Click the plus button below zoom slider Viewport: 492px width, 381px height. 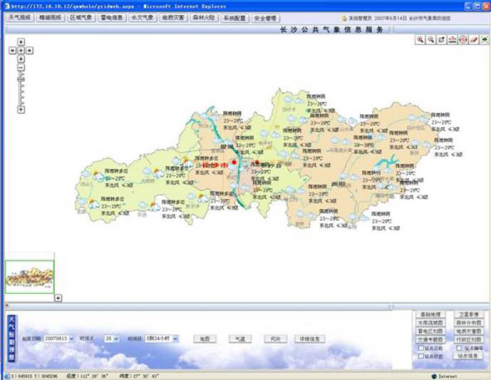(x=21, y=109)
